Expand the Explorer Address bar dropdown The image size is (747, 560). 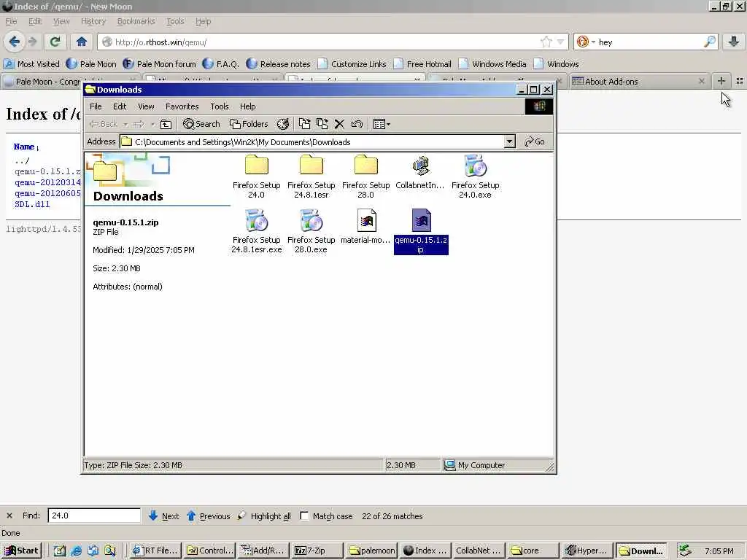(x=510, y=141)
